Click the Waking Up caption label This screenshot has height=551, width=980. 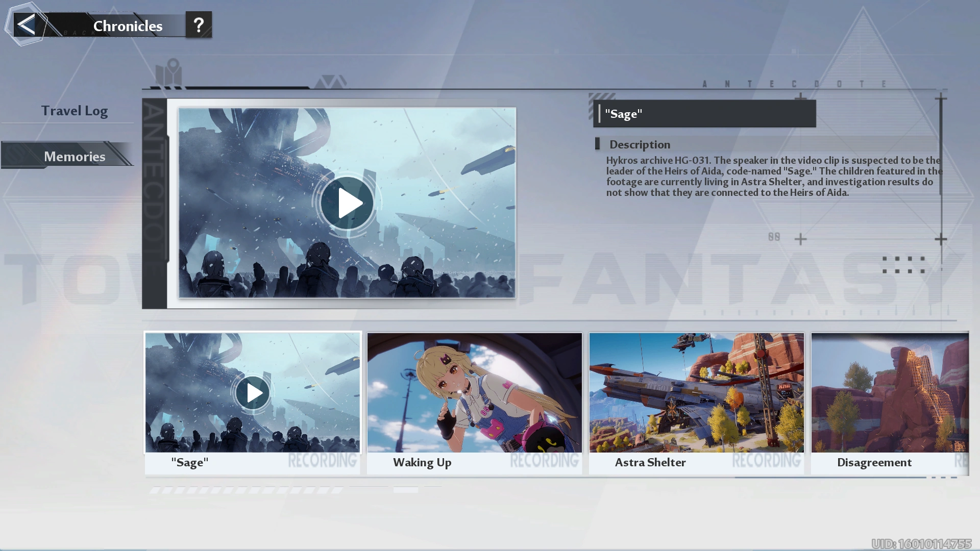(422, 462)
